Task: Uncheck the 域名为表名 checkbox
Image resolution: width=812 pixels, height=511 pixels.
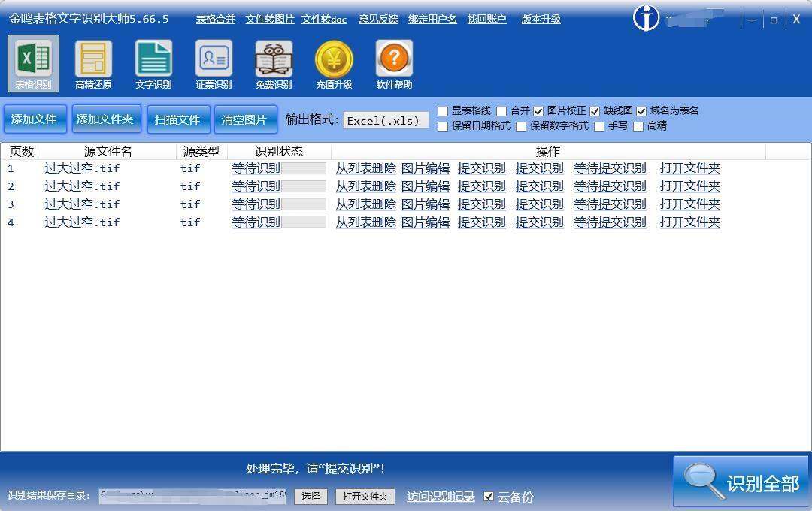Action: [x=641, y=111]
